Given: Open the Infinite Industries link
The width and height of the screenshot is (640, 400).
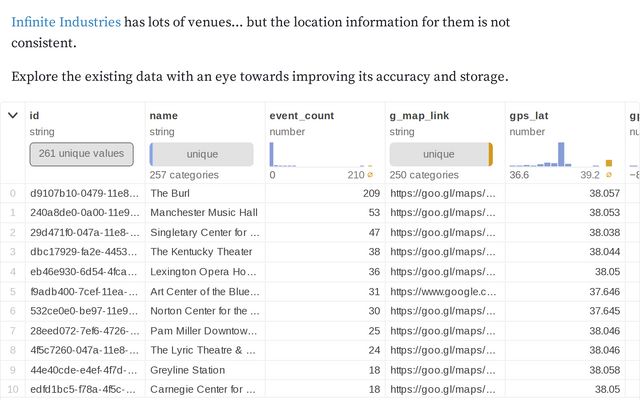Looking at the screenshot, I should (66, 21).
